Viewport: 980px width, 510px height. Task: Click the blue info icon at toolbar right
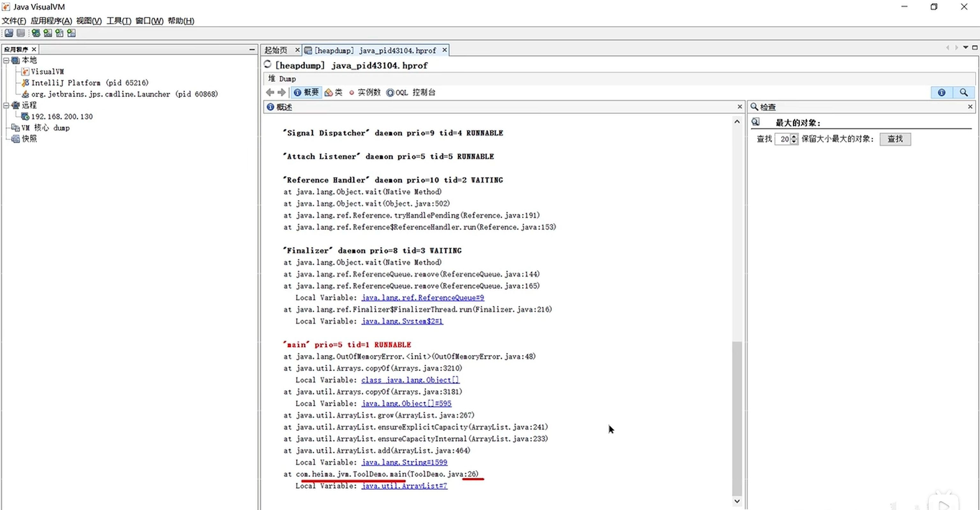click(x=941, y=92)
